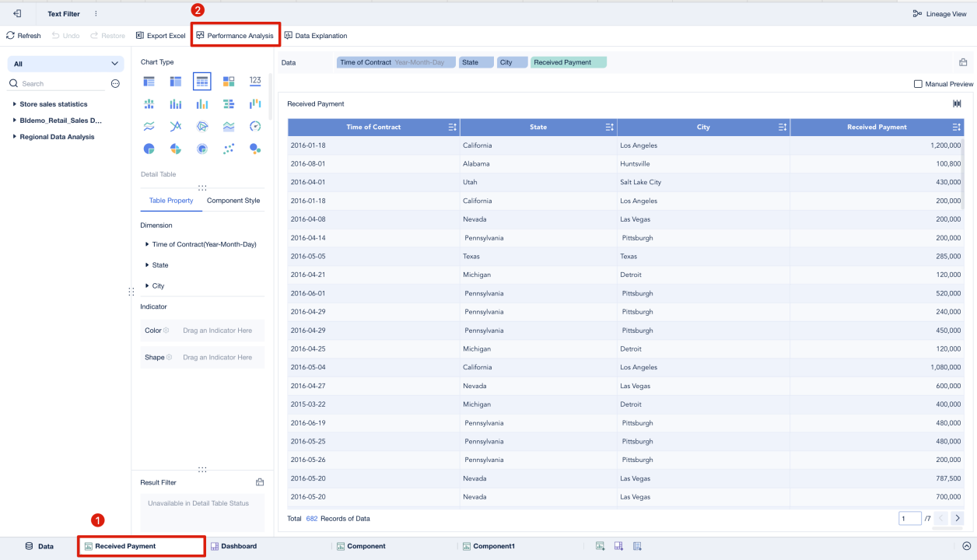Select the area chart type

point(229,126)
